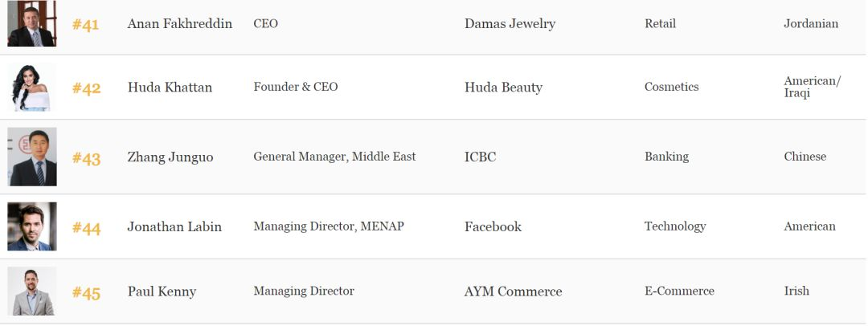Open the Huda Beauty company entry

(503, 88)
